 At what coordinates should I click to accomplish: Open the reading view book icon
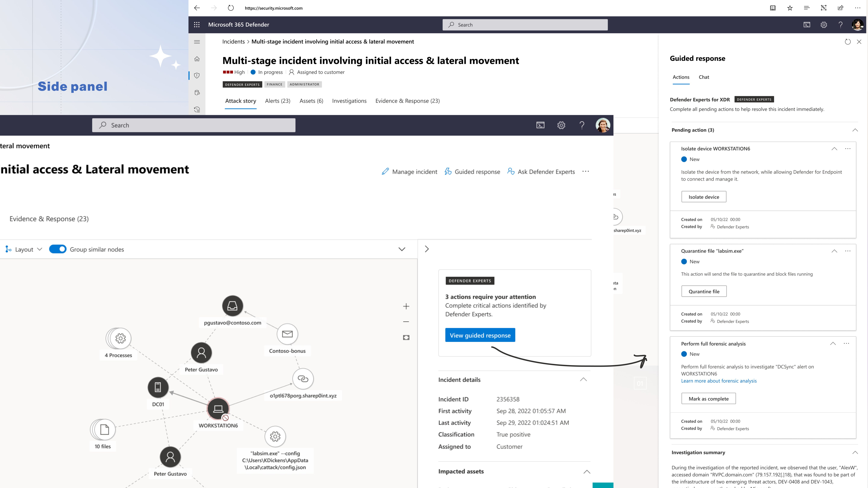pyautogui.click(x=773, y=8)
